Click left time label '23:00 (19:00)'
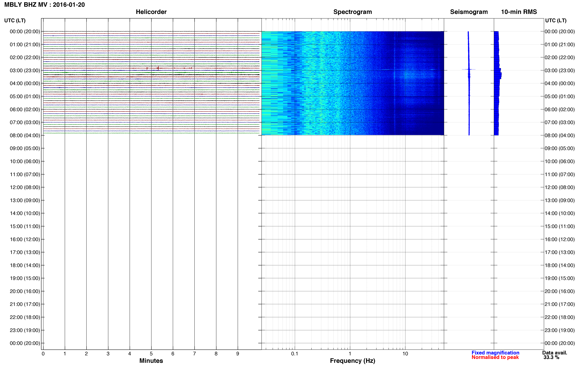 [25, 330]
